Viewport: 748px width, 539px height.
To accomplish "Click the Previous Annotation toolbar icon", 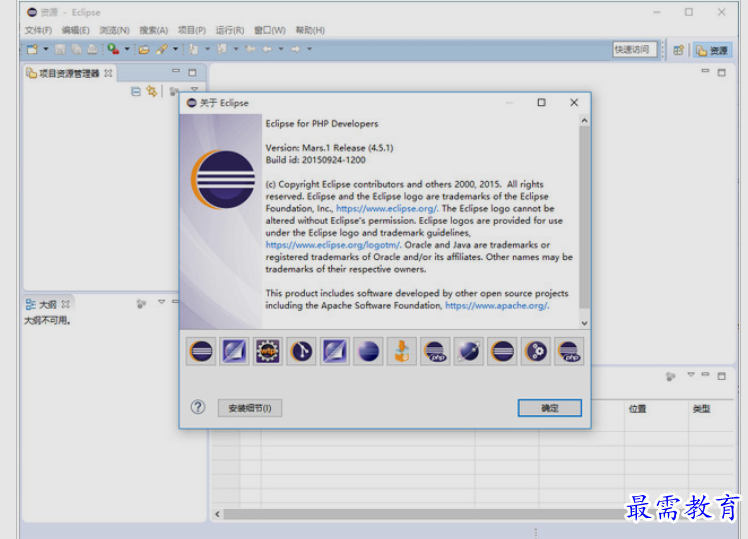I will pyautogui.click(x=222, y=49).
